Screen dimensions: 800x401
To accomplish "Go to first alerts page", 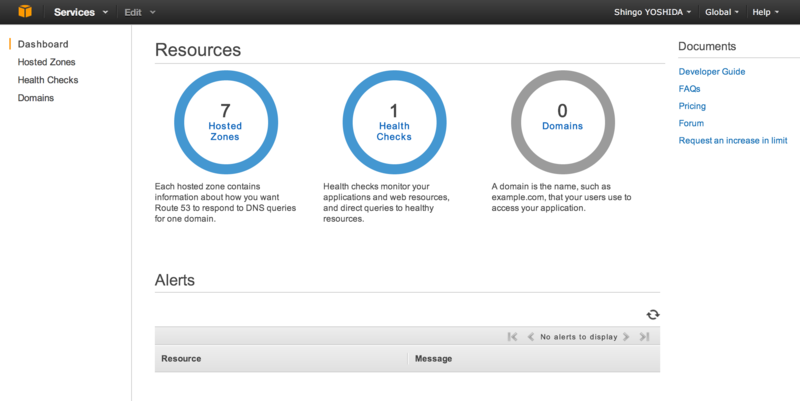I will (x=512, y=337).
